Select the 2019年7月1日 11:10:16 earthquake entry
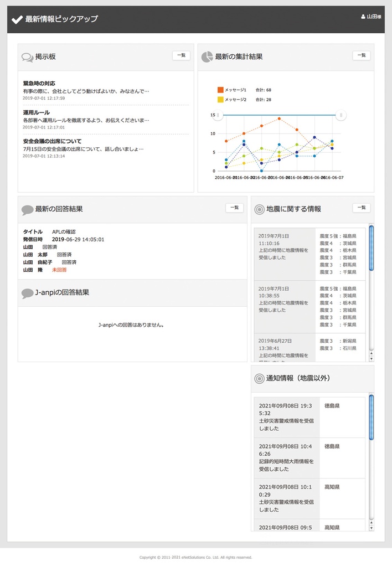Screen dimensions: 392x567 (x=310, y=254)
